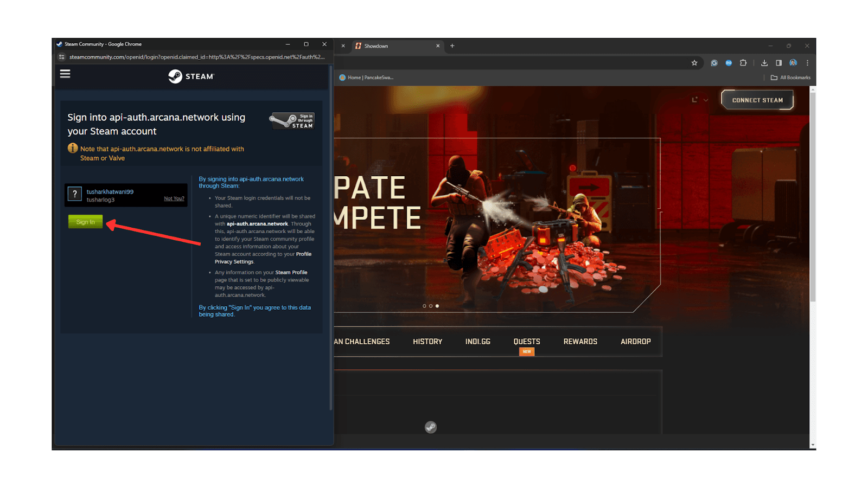Image resolution: width=868 pixels, height=488 pixels.
Task: Click the Showdown scrollbar down arrow
Action: tap(813, 445)
